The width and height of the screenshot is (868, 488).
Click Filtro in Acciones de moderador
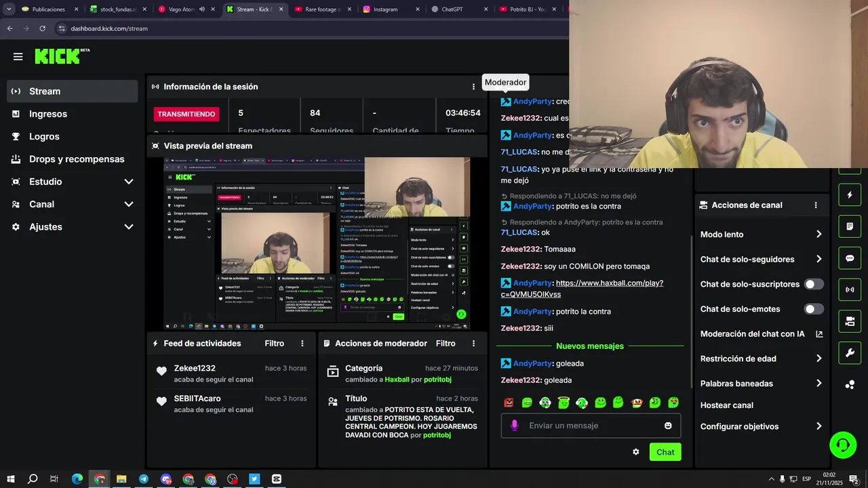coord(446,344)
